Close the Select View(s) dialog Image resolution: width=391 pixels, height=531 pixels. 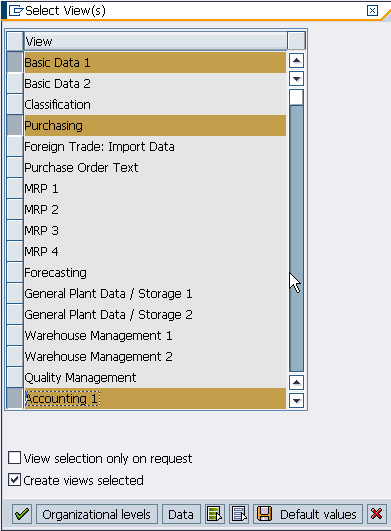coord(372,10)
